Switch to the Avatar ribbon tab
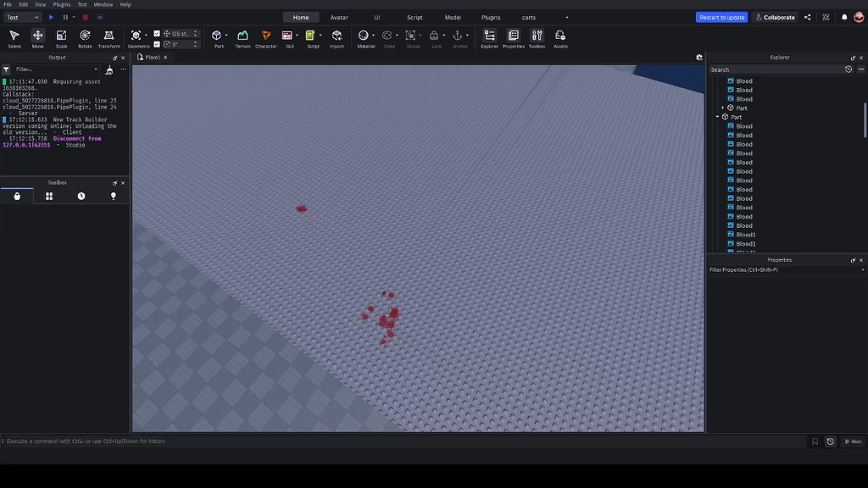 click(x=339, y=18)
